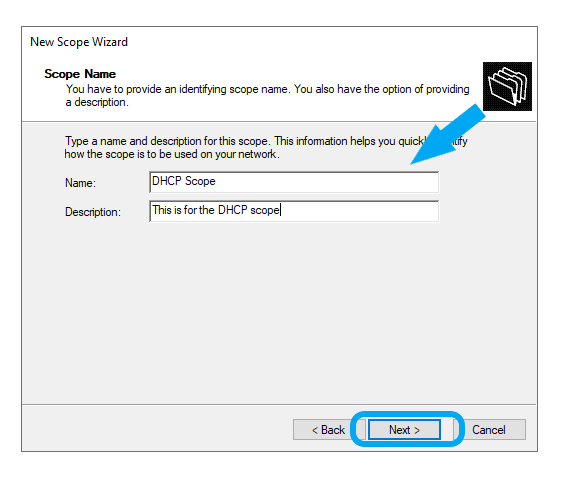
Task: Click the New Scope Wizard title text
Action: pos(79,42)
